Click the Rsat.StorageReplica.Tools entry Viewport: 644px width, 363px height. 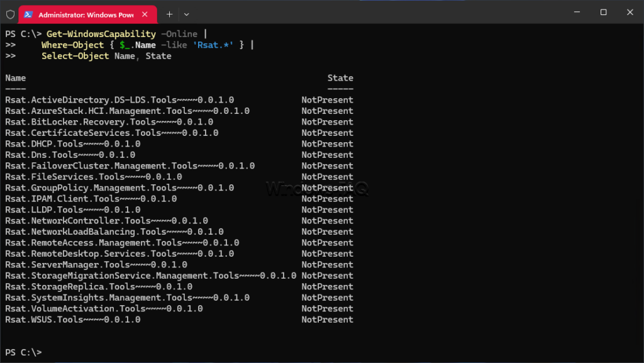[x=99, y=287]
